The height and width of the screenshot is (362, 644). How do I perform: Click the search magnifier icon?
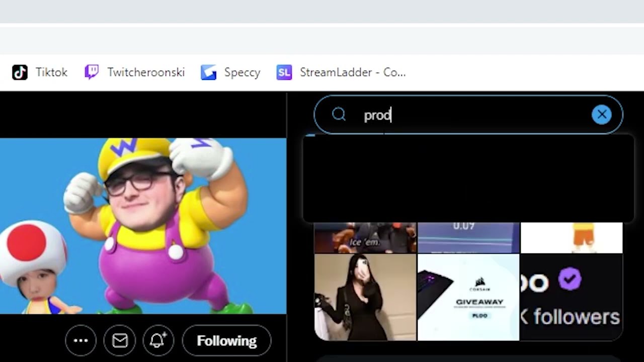coord(339,115)
